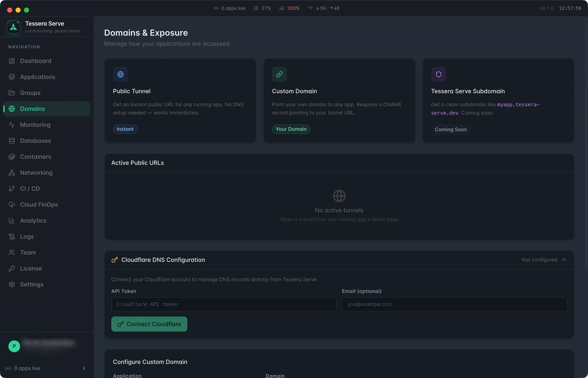Click the network wifi icon in top bar
The image size is (588, 378).
click(310, 8)
